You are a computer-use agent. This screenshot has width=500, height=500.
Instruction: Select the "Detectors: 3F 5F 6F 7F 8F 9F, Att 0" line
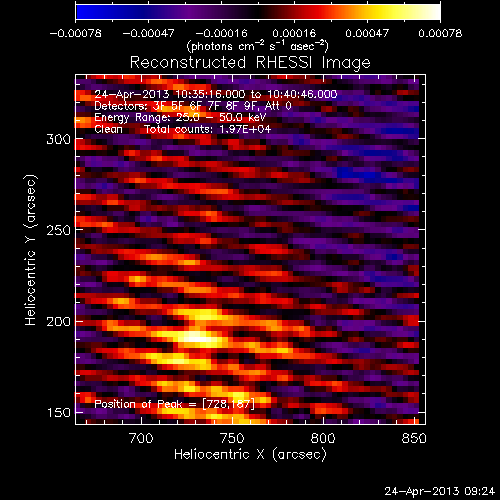[x=193, y=106]
